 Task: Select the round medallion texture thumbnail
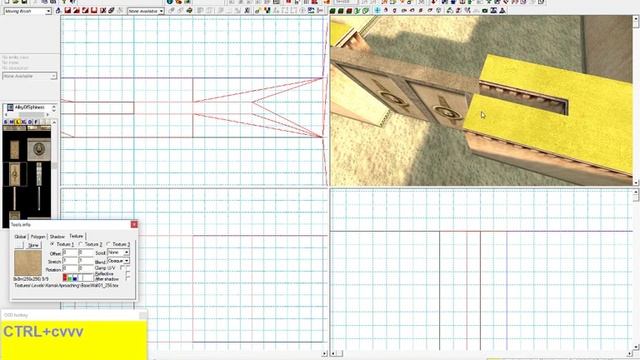(39, 149)
